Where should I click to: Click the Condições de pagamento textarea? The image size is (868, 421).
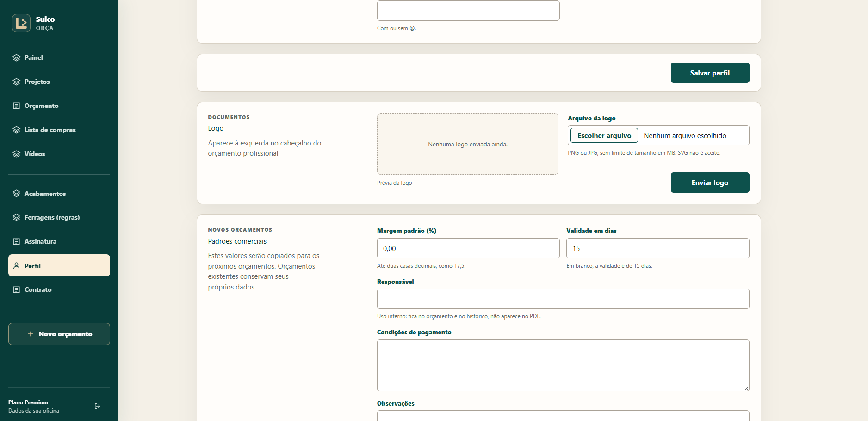click(563, 365)
